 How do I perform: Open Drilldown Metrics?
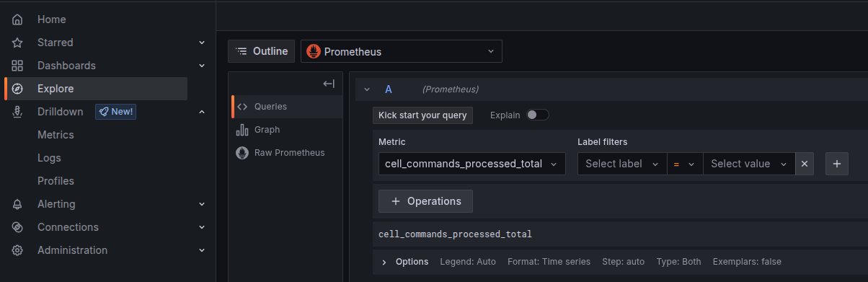pyautogui.click(x=56, y=135)
